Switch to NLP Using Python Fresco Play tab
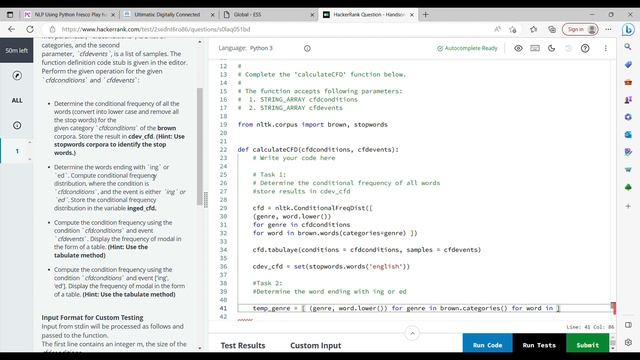Image resolution: width=640 pixels, height=360 pixels. pos(69,14)
